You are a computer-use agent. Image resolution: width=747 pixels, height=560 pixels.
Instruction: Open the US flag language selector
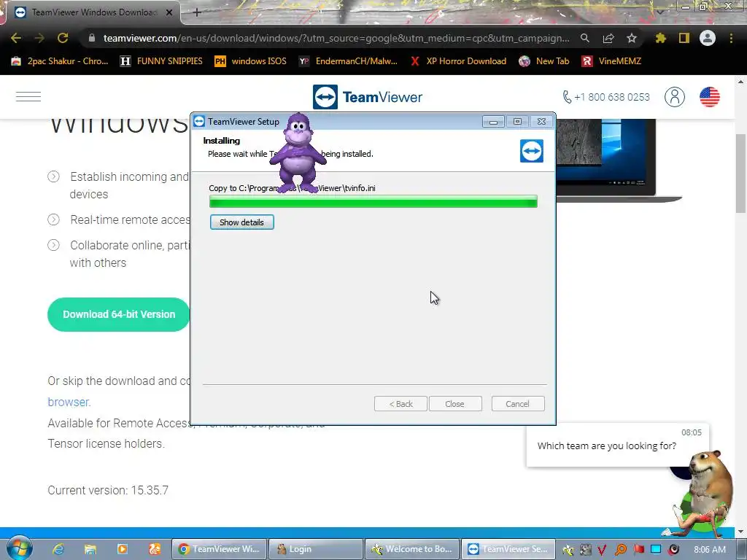tap(709, 97)
